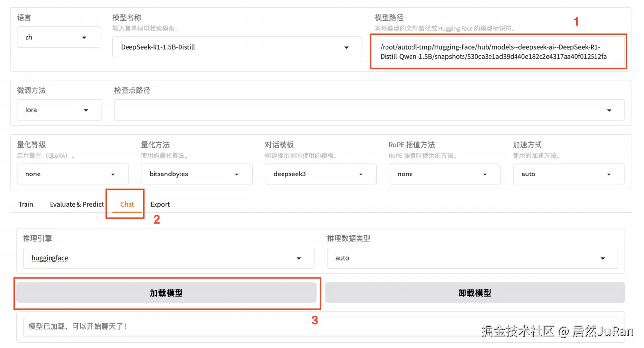Image resolution: width=644 pixels, height=348 pixels.
Task: Go to the Export tab
Action: coord(160,204)
